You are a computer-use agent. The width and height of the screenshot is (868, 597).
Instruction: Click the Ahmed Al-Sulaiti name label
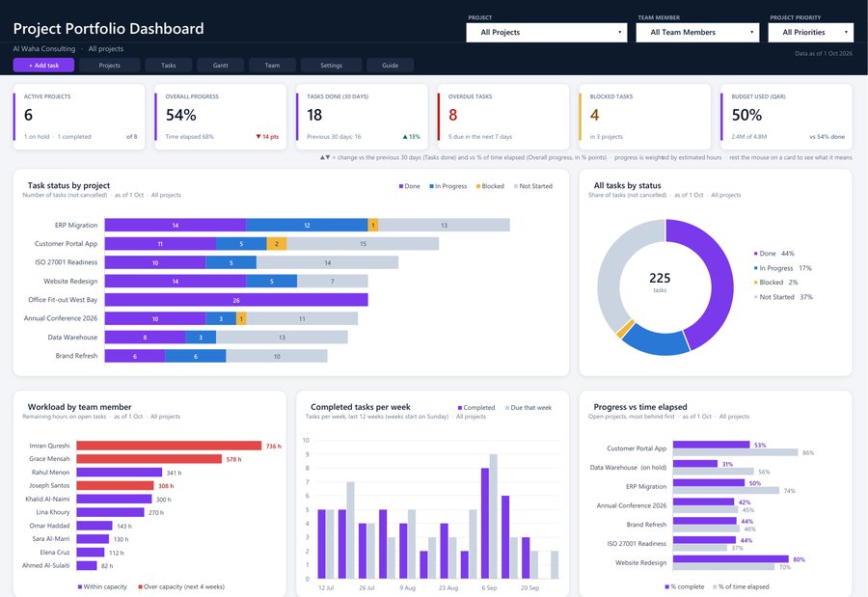[46, 565]
